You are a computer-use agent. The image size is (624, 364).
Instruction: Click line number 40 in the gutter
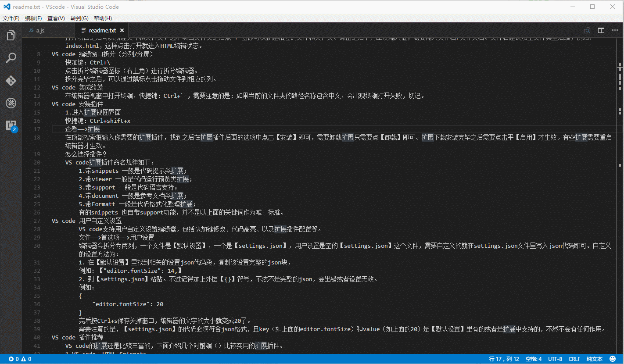37,337
